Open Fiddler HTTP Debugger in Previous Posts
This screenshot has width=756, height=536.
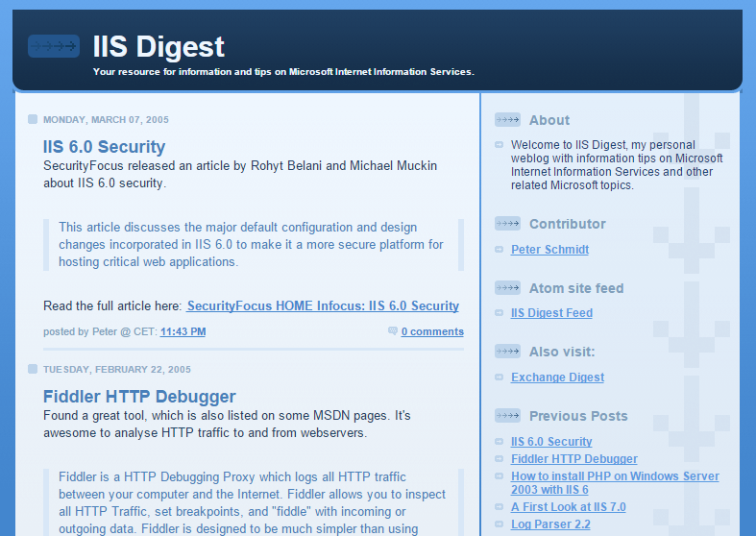[573, 459]
